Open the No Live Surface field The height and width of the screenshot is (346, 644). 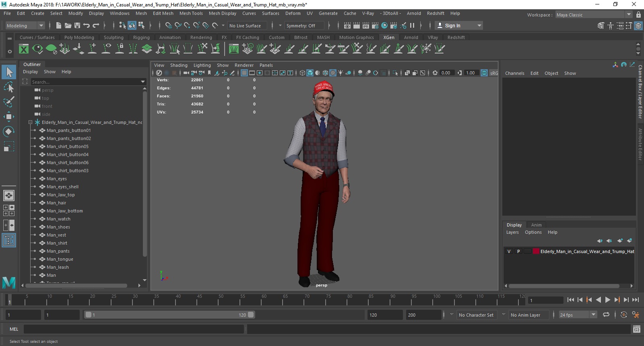247,25
